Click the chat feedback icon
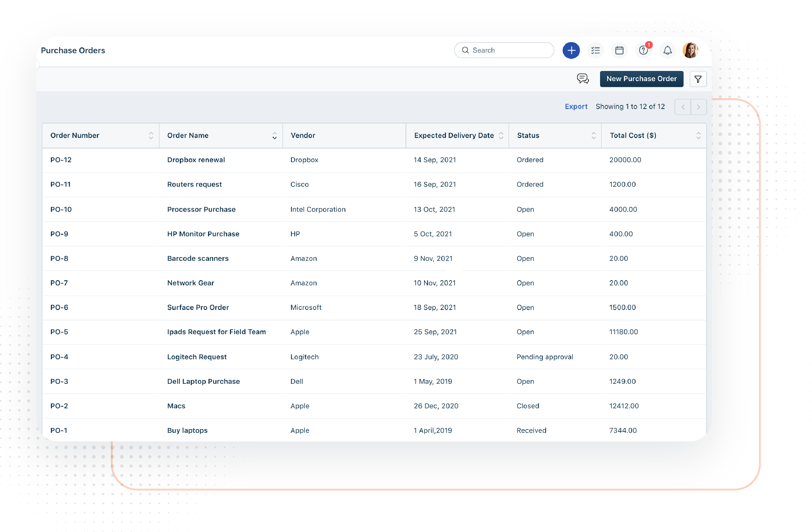The image size is (812, 532). point(583,79)
